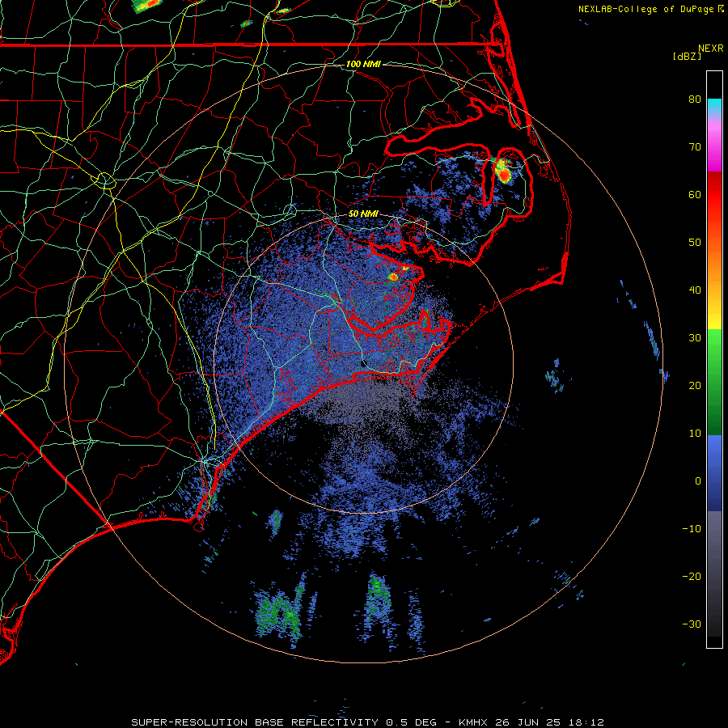Click the 100 NMI range ring label
This screenshot has width=728, height=728.
pos(363,64)
